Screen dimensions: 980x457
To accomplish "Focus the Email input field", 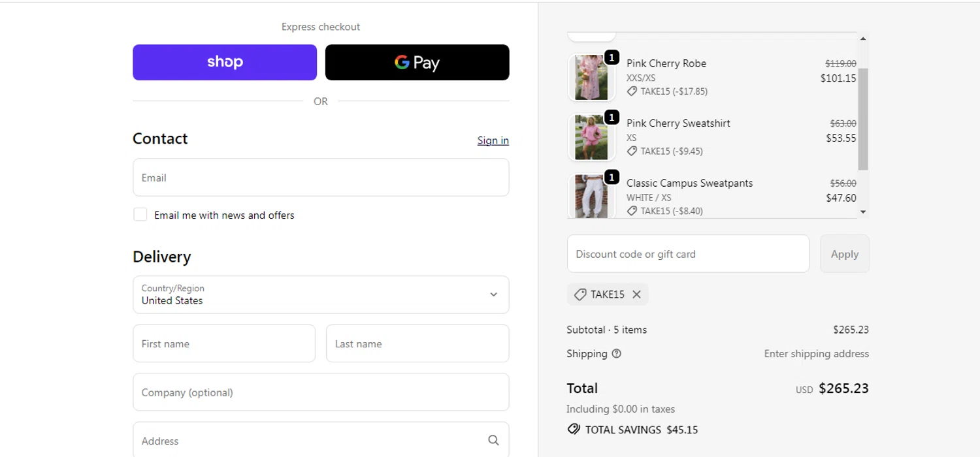I will [x=321, y=178].
